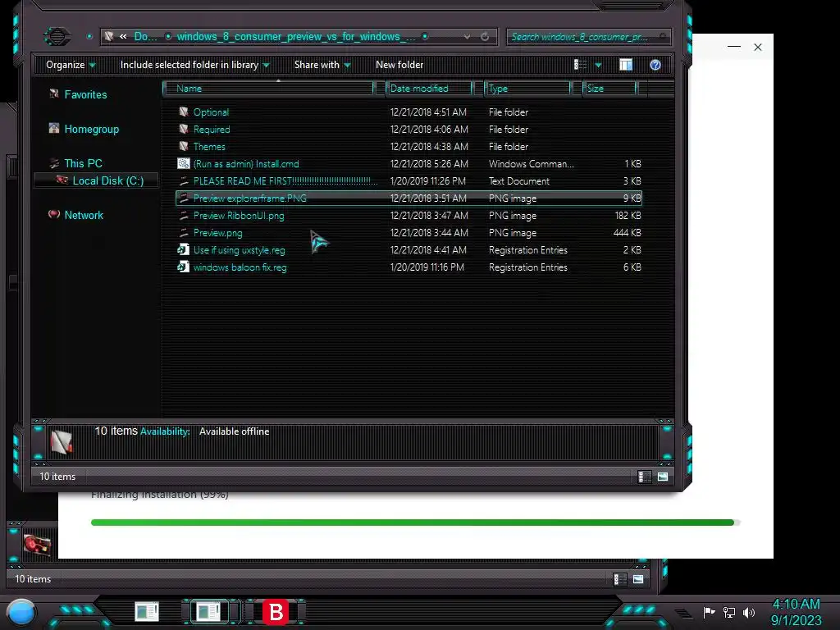Select Network in navigation pane
Viewport: 840px width, 630px height.
point(84,215)
